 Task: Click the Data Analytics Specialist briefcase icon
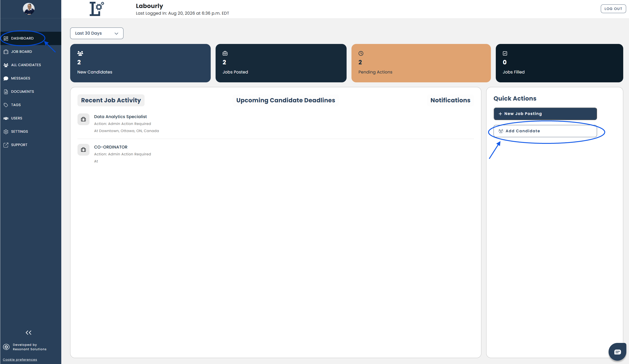[83, 119]
